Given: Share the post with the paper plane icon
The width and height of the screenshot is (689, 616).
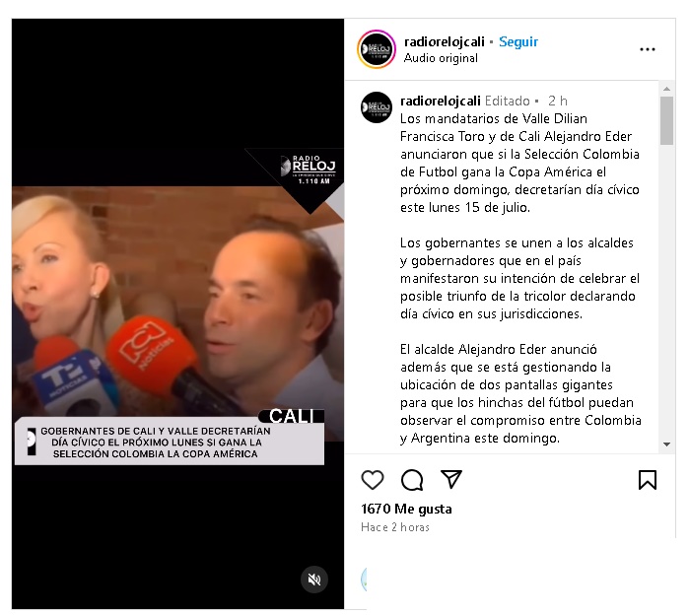Looking at the screenshot, I should point(451,479).
